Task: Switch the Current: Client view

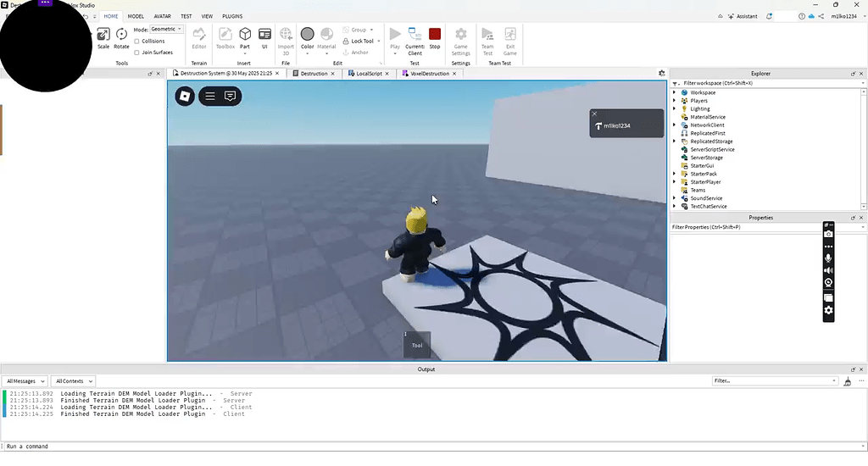Action: point(415,41)
